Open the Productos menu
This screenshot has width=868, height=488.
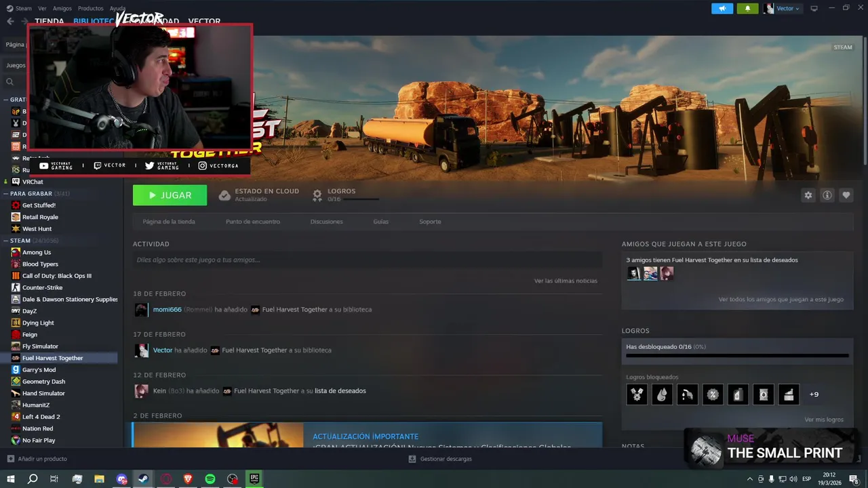pyautogui.click(x=90, y=8)
